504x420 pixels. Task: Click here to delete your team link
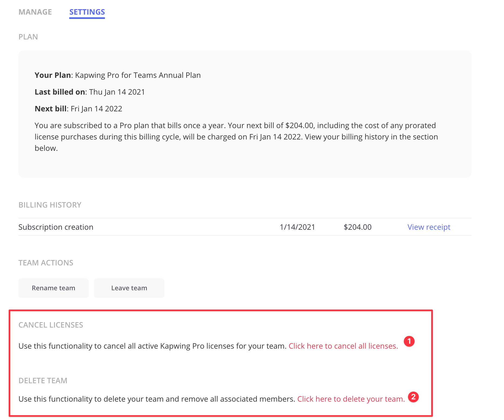click(x=351, y=399)
